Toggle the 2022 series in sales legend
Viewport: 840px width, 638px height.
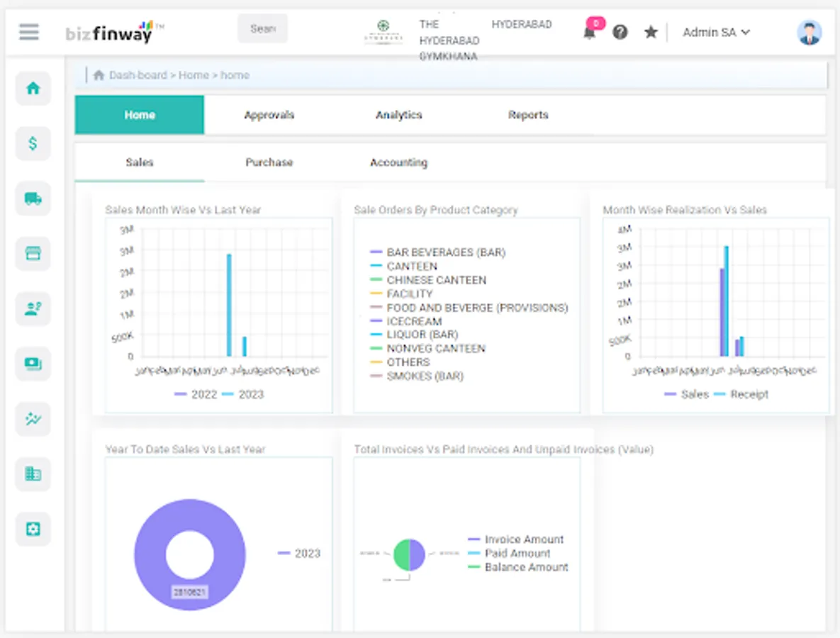[x=196, y=395]
